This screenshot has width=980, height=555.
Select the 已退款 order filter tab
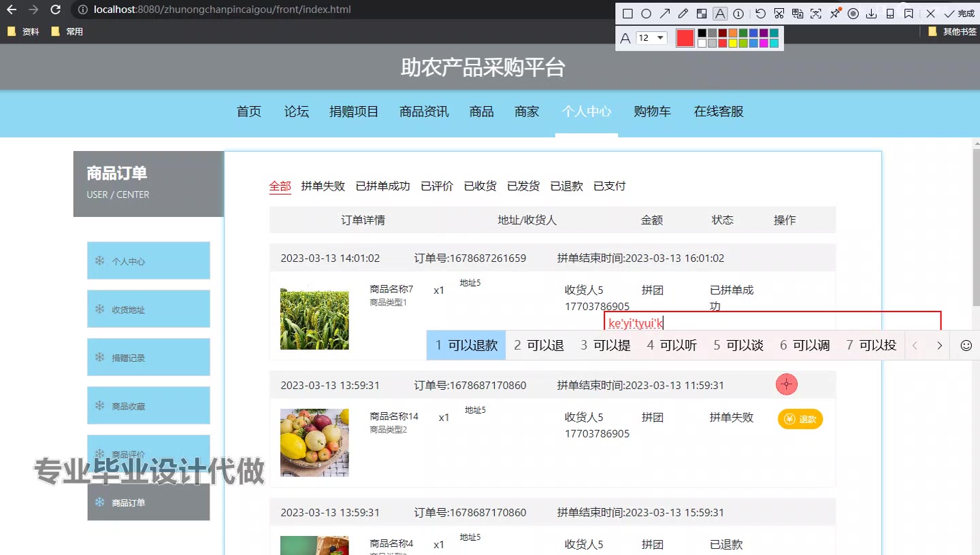pyautogui.click(x=567, y=186)
